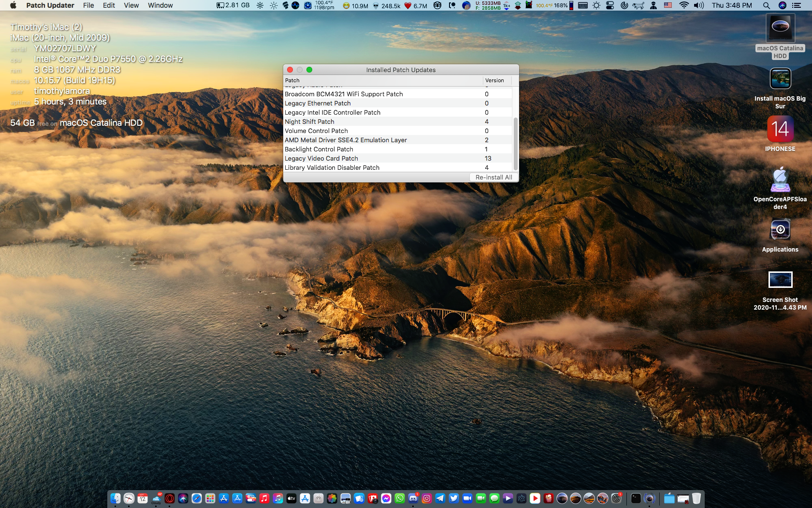The height and width of the screenshot is (508, 812).
Task: Open the red Music app in the Dock
Action: (x=264, y=498)
